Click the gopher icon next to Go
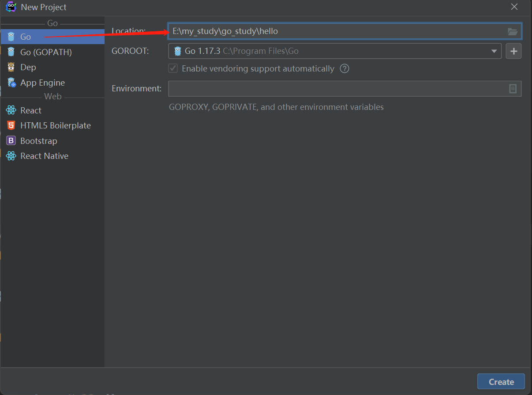Image resolution: width=532 pixels, height=395 pixels. click(x=11, y=37)
